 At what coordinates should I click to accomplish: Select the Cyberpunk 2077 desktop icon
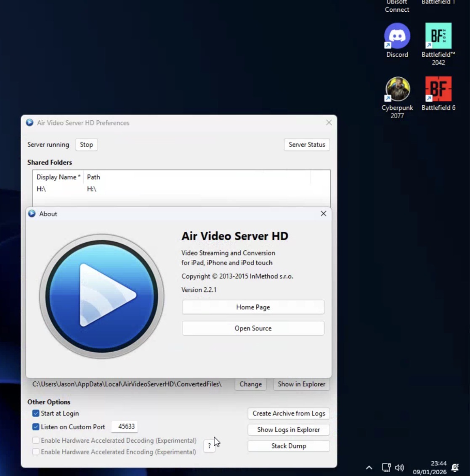click(397, 98)
